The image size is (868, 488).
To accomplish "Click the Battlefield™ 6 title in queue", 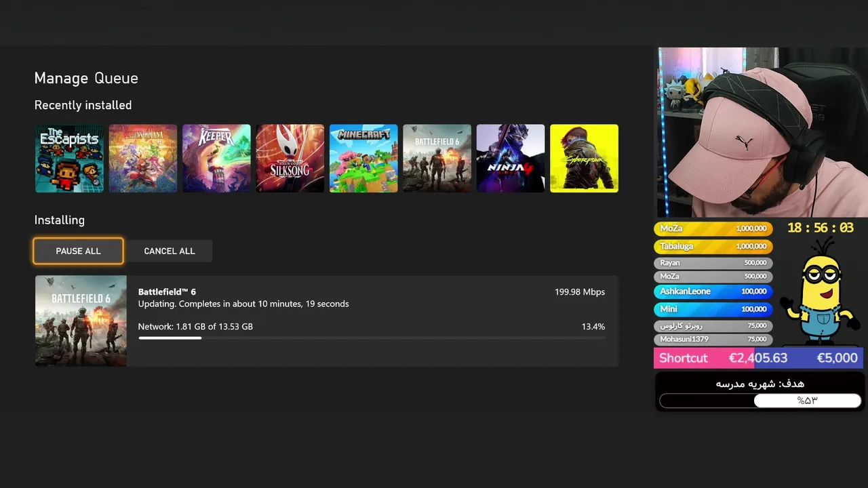I will (x=167, y=291).
